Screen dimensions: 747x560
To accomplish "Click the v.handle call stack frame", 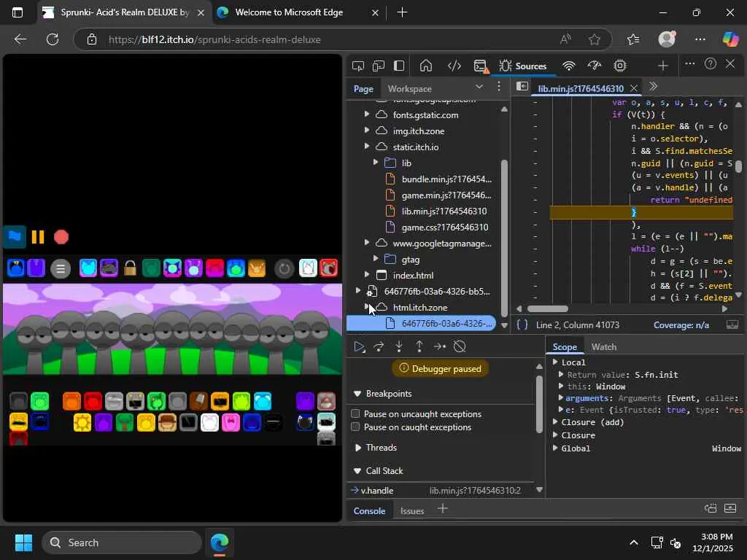I will [x=377, y=491].
